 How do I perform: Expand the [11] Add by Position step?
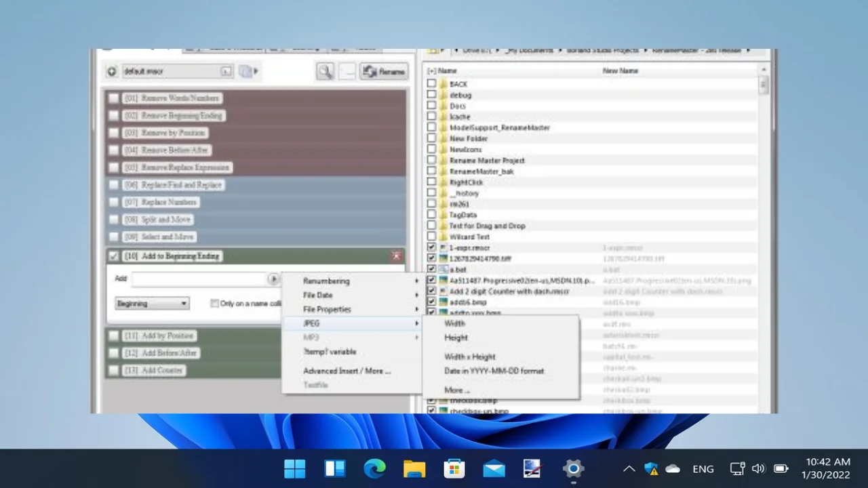[x=159, y=335]
